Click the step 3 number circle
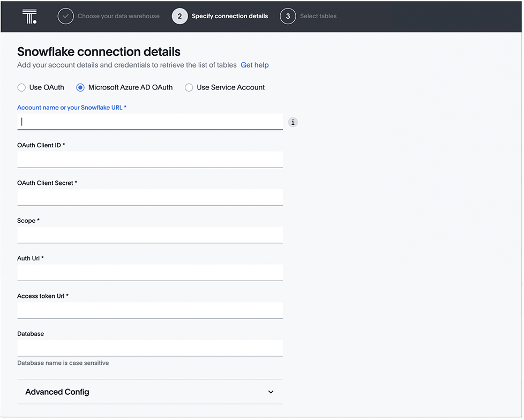 [x=288, y=16]
